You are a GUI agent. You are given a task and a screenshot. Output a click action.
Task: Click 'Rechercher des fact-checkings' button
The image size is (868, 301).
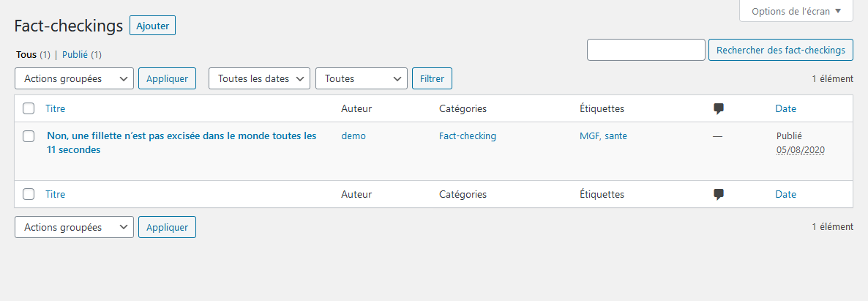pos(780,50)
